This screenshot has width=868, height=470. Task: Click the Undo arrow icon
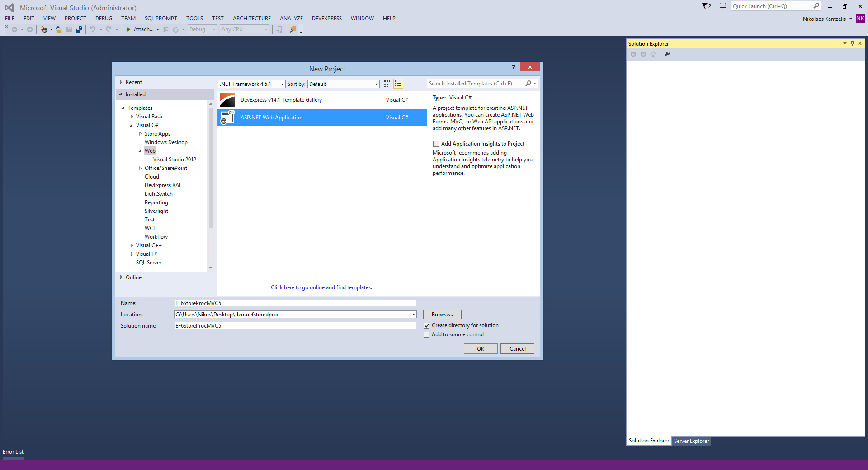pos(93,29)
